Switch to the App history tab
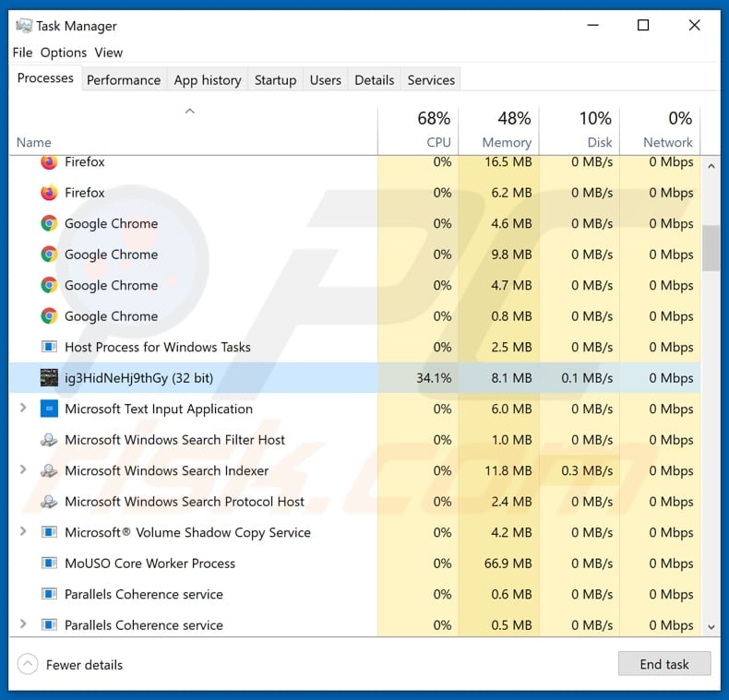This screenshot has height=700, width=729. pyautogui.click(x=208, y=80)
